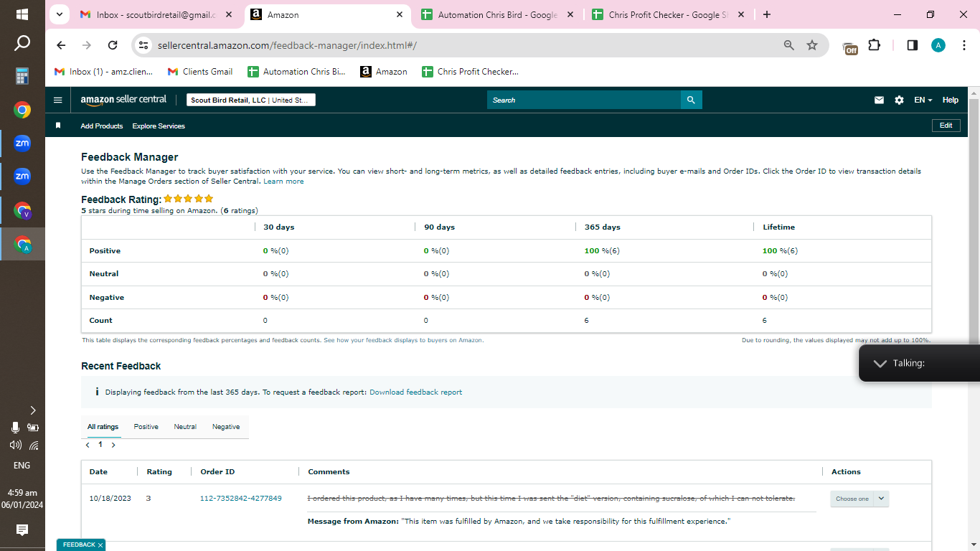This screenshot has height=551, width=980.
Task: Go to the previous feedback page arrow
Action: tap(88, 445)
